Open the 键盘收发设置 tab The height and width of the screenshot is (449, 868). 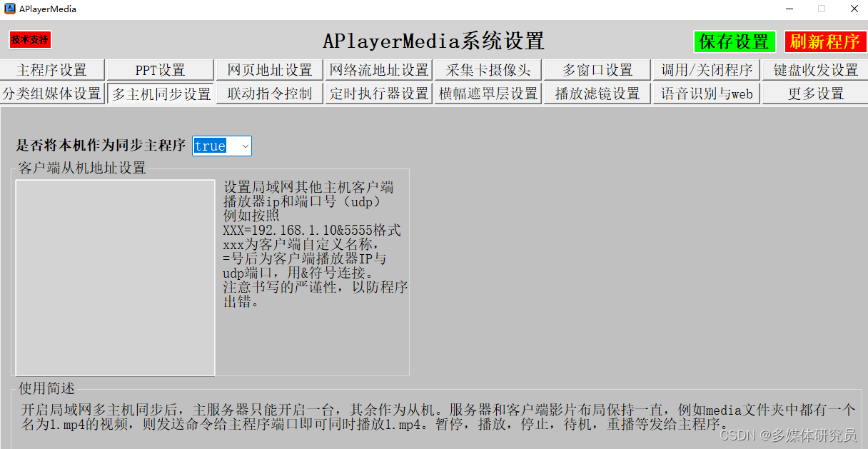(815, 70)
